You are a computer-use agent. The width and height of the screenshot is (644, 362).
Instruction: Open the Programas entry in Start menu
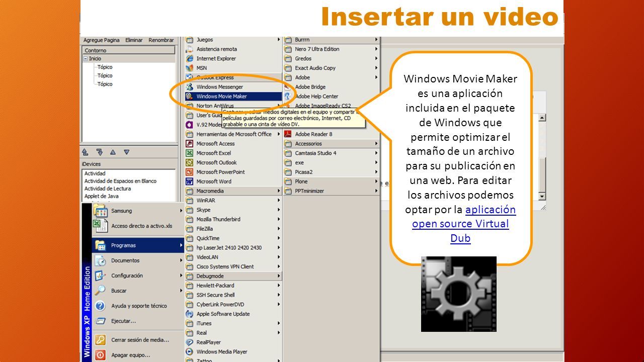pyautogui.click(x=138, y=245)
